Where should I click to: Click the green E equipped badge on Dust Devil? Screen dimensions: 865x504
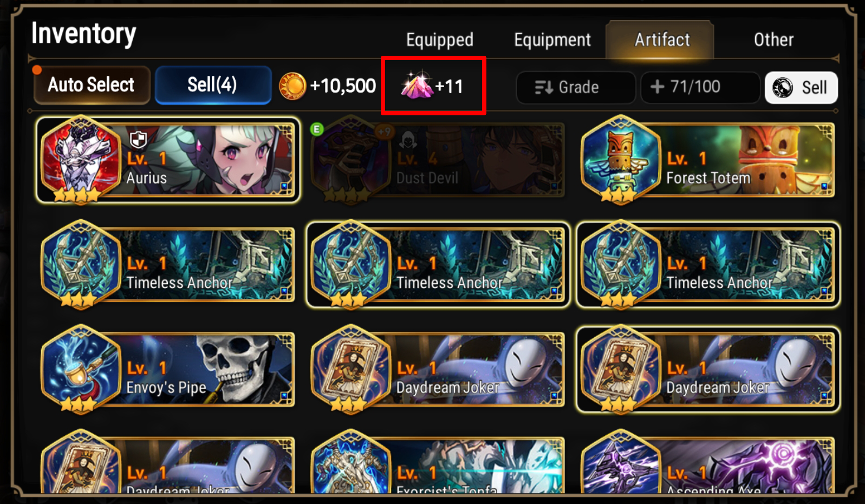point(317,129)
